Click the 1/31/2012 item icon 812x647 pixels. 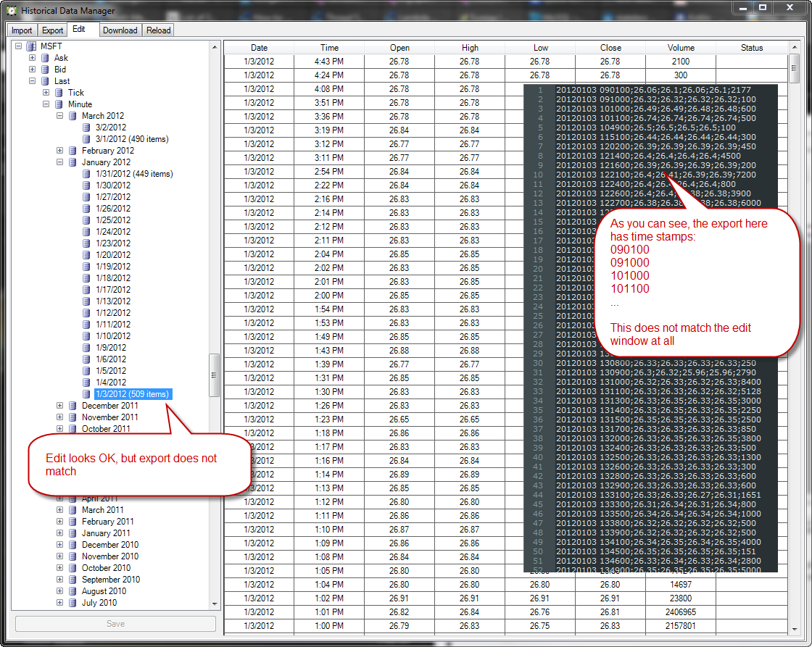86,174
